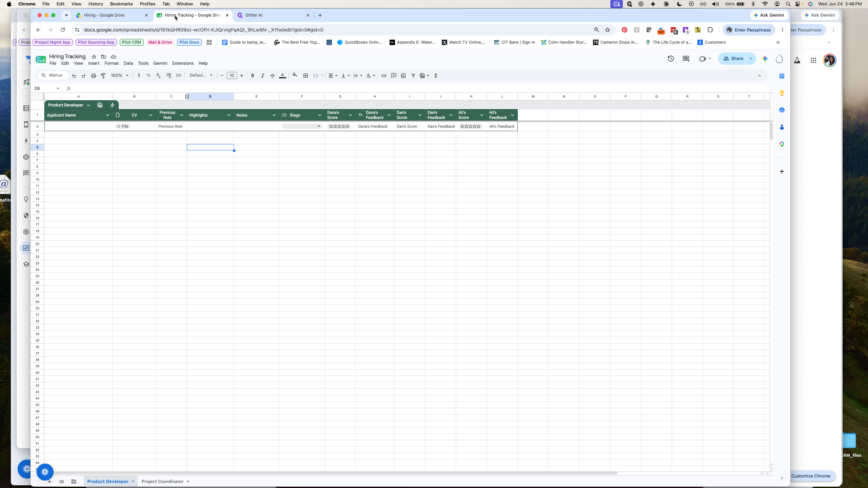Open Google Tasks side panel icon
This screenshot has width=868, height=488.
pos(782,110)
